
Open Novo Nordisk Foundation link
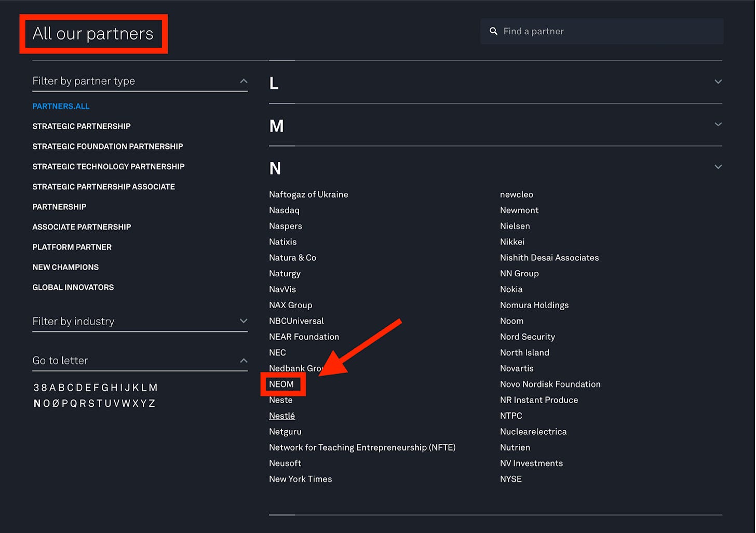point(550,384)
